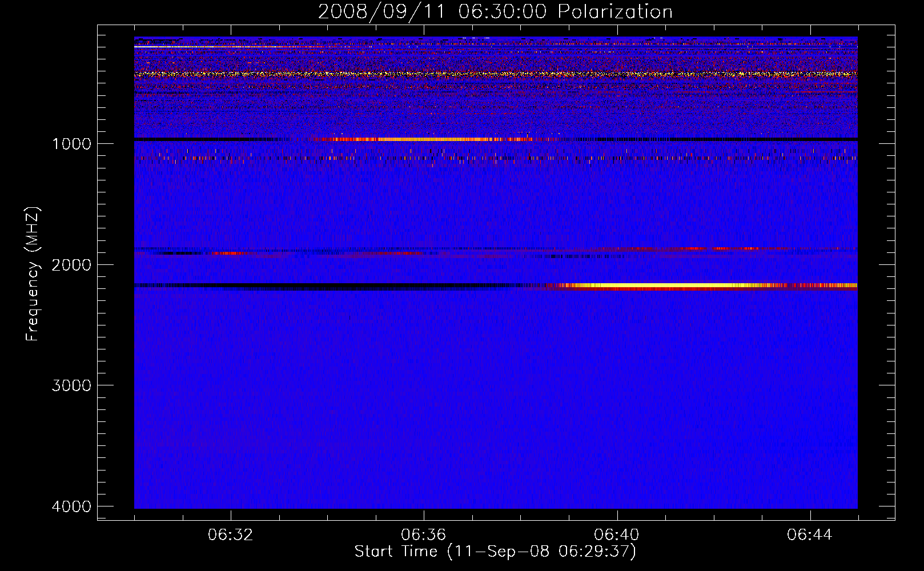Click the 06:36 time tick label
Screen dimensions: 924x571
[x=424, y=535]
